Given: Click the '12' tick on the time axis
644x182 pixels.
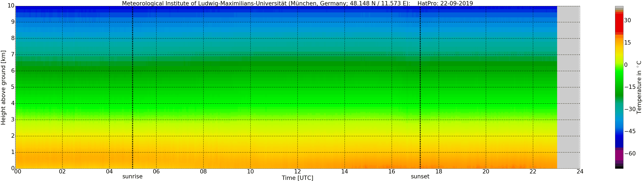Looking at the screenshot, I should tap(297, 172).
